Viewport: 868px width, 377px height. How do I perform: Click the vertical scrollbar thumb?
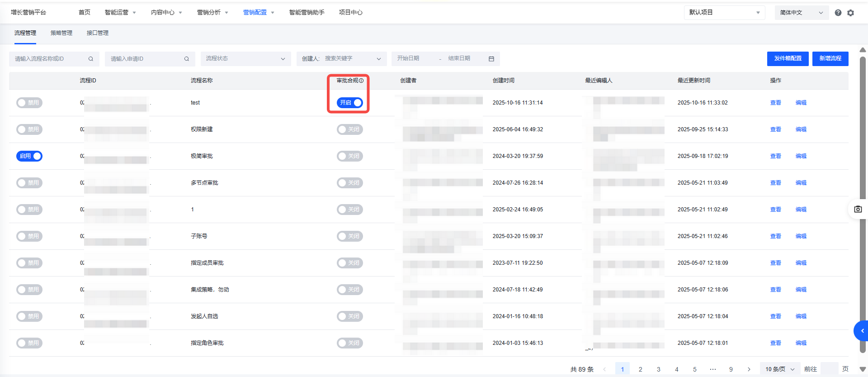click(863, 205)
